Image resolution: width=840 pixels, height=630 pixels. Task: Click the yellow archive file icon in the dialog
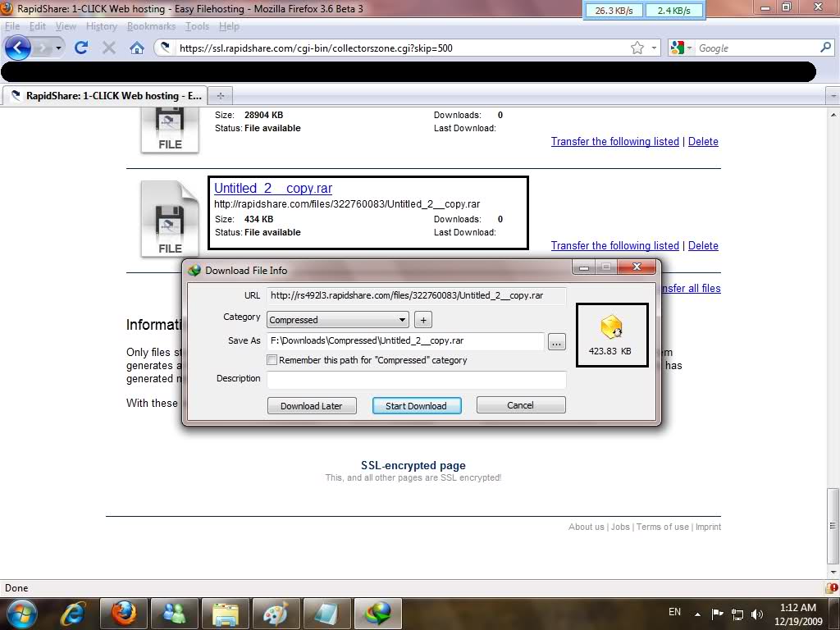click(611, 327)
